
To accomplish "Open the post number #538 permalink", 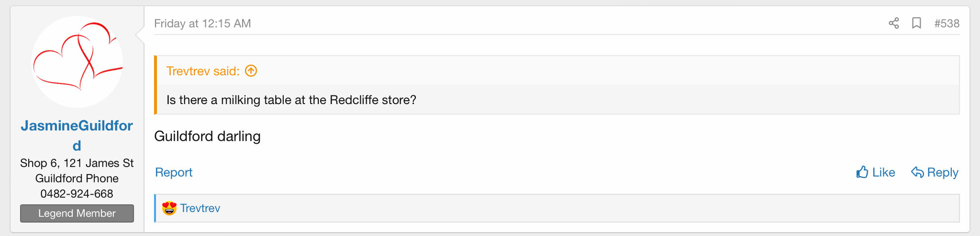I will (x=946, y=23).
